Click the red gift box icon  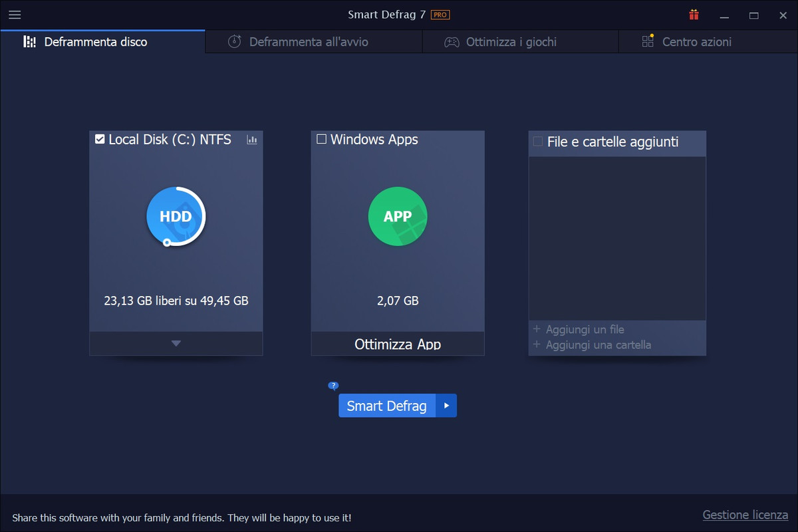[x=694, y=15]
